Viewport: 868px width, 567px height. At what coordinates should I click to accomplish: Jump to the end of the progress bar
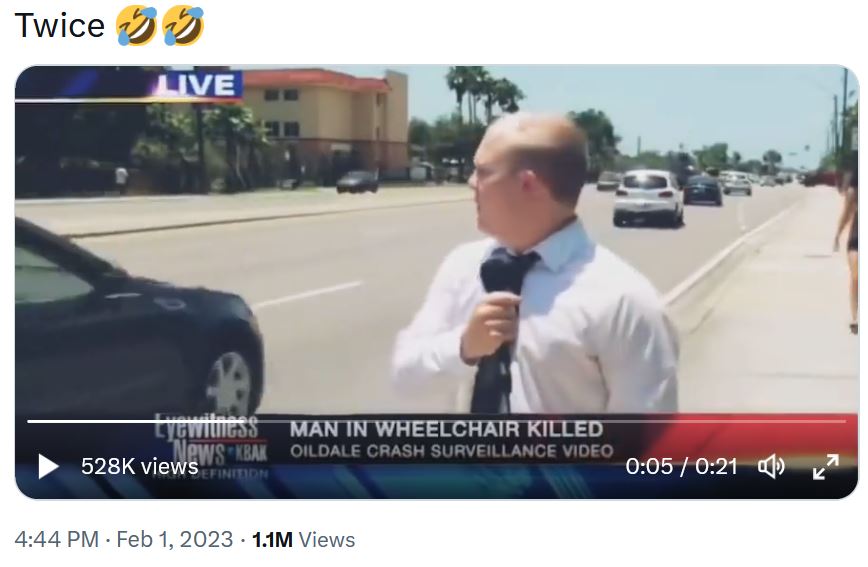click(844, 421)
